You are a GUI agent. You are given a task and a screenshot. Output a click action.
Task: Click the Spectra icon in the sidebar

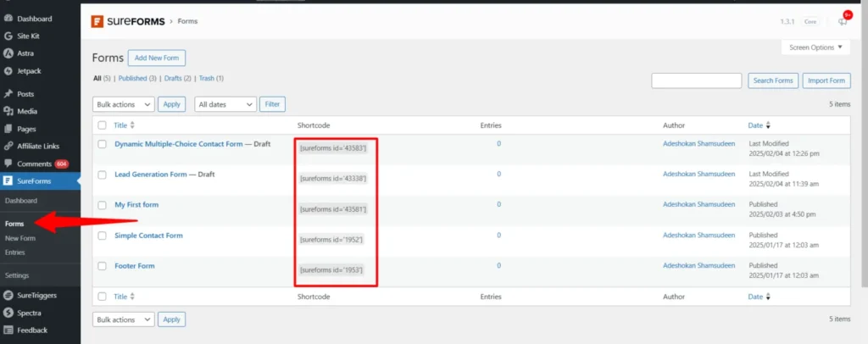coord(8,313)
